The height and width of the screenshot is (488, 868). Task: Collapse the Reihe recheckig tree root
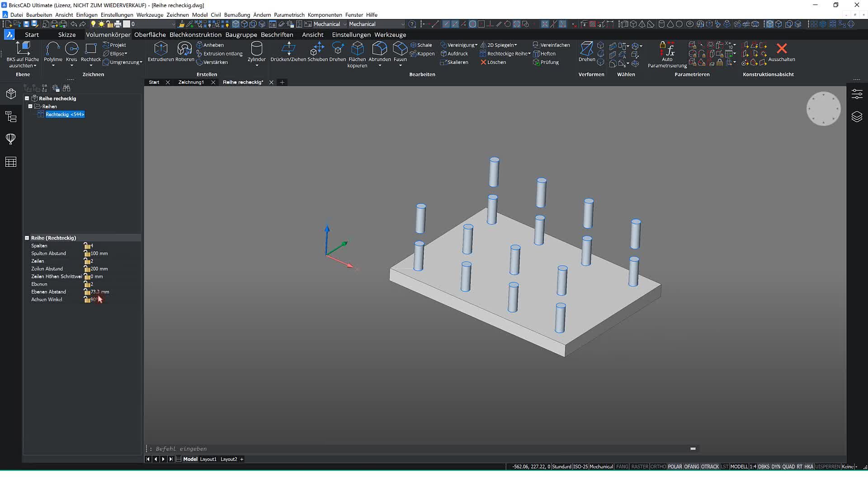[27, 98]
